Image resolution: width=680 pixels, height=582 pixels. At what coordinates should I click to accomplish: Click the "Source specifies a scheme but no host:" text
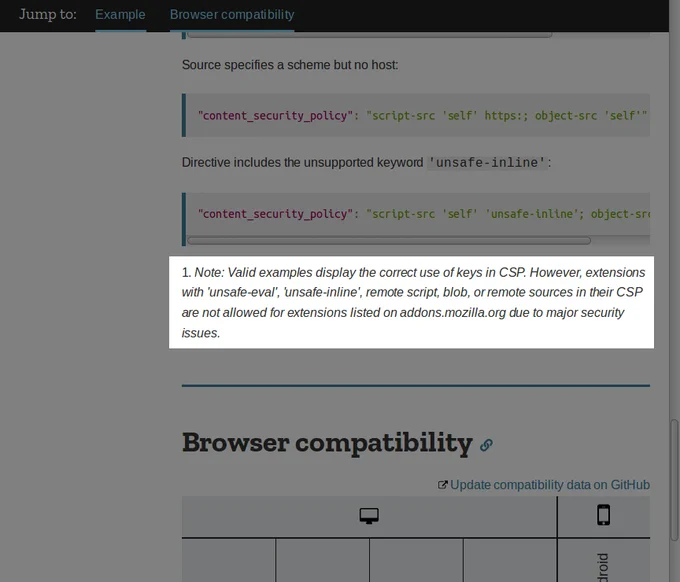tap(290, 65)
